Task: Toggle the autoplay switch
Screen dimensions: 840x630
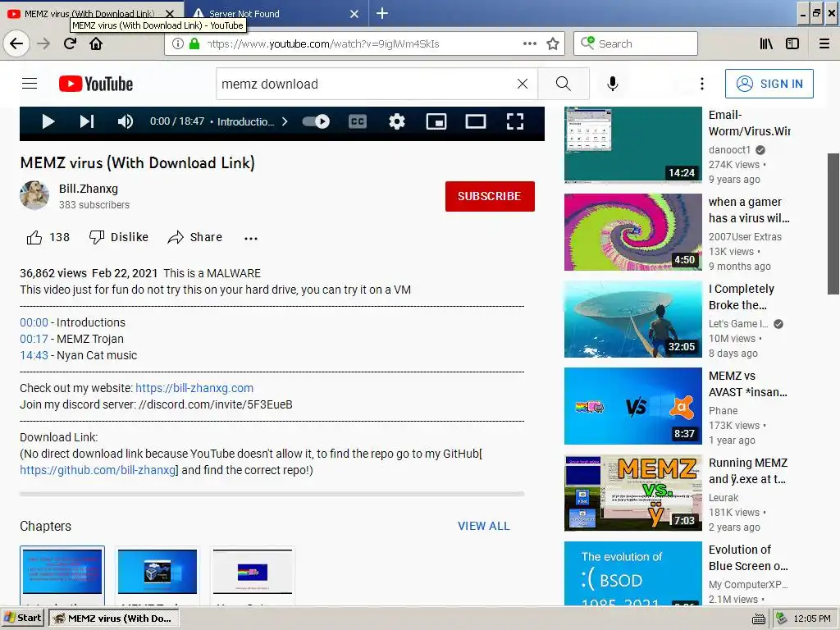Action: point(316,121)
